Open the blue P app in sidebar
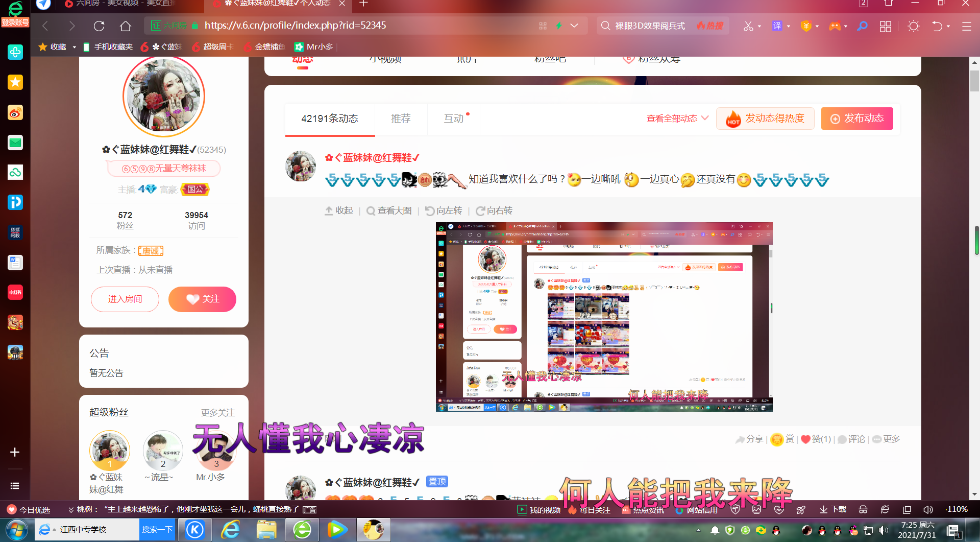Viewport: 980px width, 542px height. pyautogui.click(x=15, y=202)
